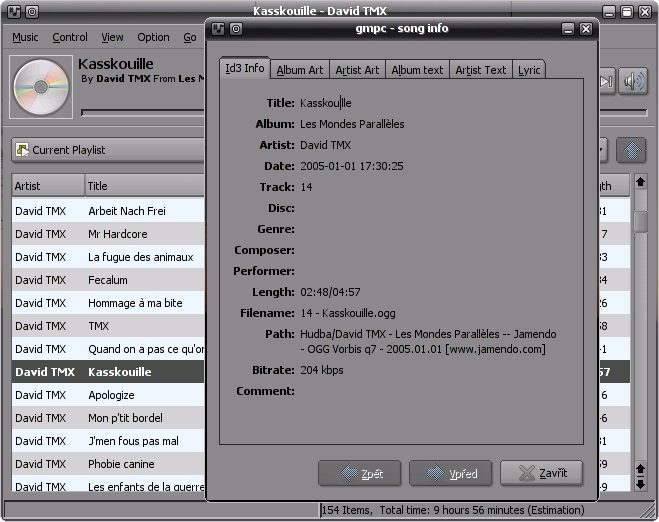Sort playlist by Artist column header
Viewport: 659px width, 522px height.
tap(48, 185)
